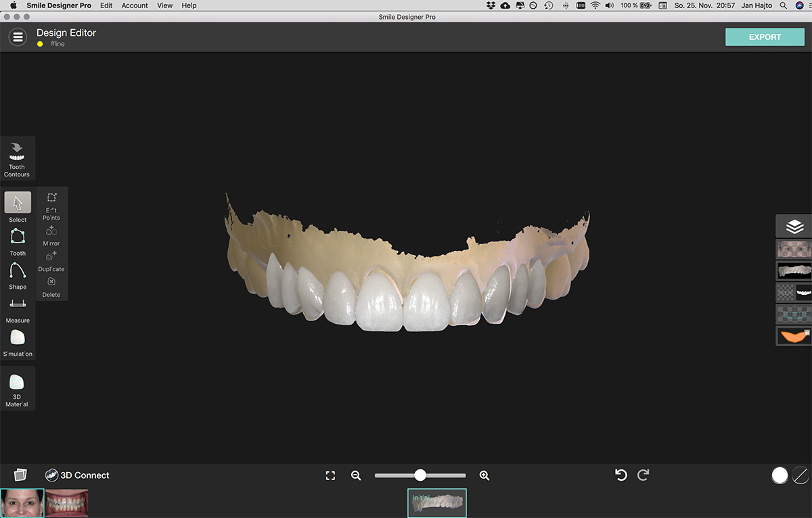Open the 3D Material tool
The image size is (812, 518).
coord(18,389)
